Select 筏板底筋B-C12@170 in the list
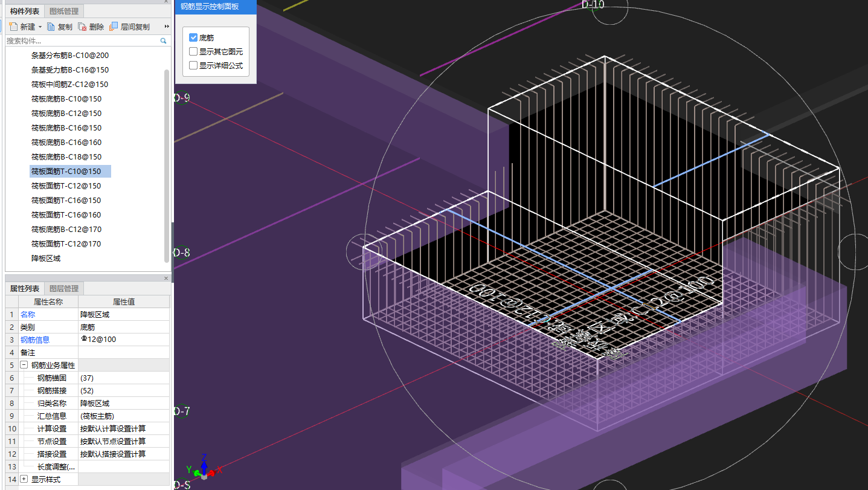 coord(66,229)
